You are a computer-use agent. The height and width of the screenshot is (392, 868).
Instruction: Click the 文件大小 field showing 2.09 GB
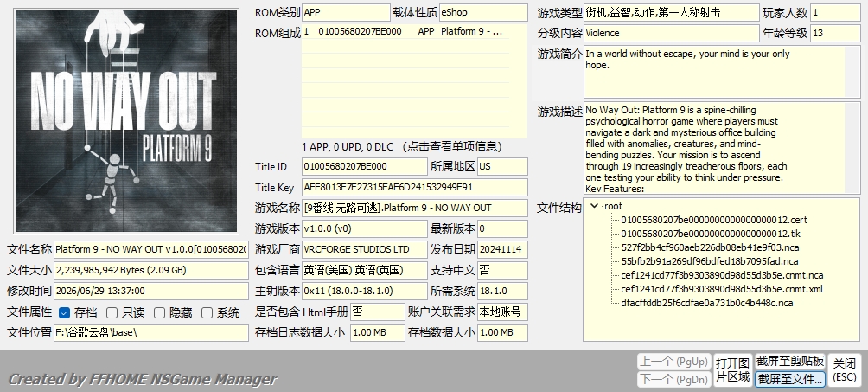click(x=151, y=270)
